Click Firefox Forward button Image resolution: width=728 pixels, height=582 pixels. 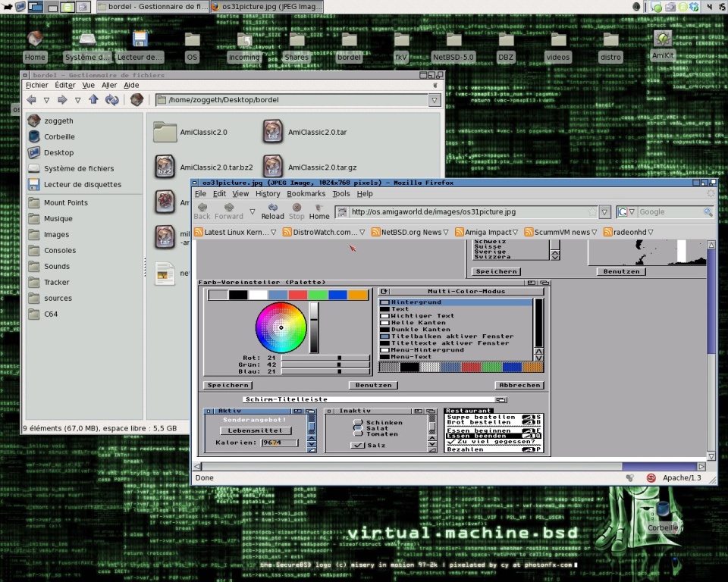pos(229,211)
